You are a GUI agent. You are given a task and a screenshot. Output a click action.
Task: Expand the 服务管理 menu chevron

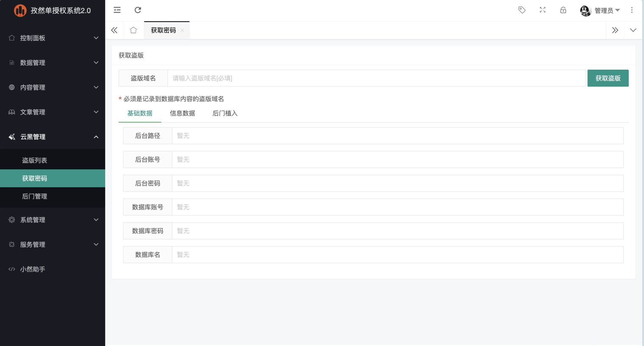pos(96,245)
